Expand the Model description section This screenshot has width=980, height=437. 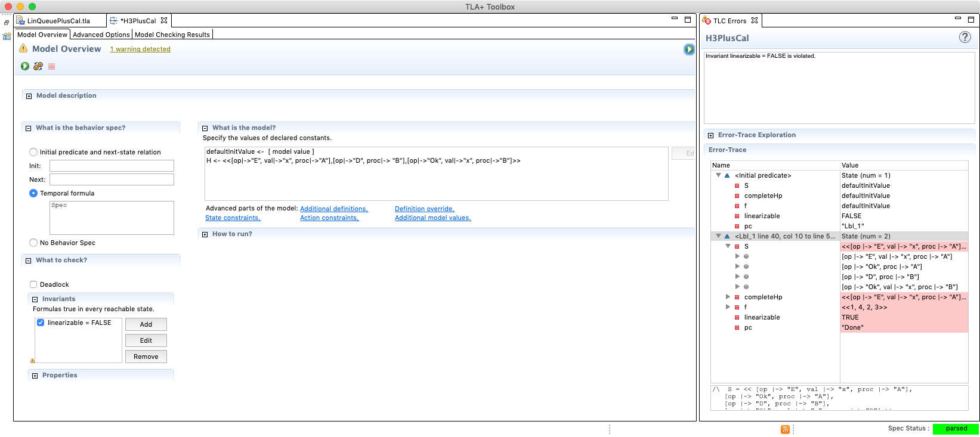pos(29,96)
